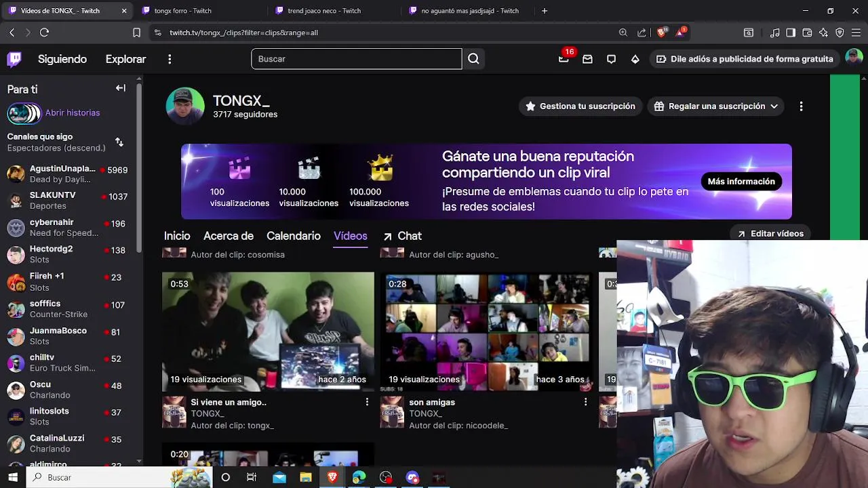Open Hectordg2 channel in sidebar
The width and height of the screenshot is (868, 488).
coord(68,254)
